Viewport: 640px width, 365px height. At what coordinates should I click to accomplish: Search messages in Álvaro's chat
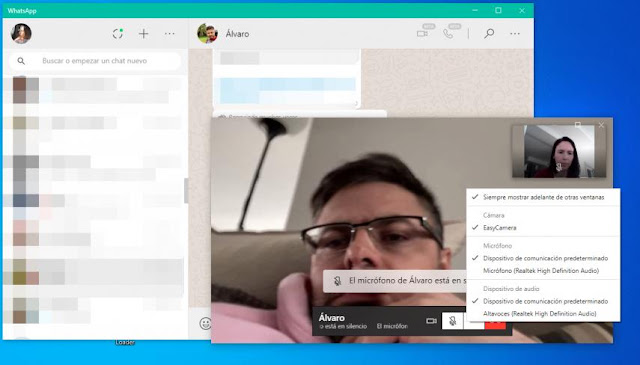[489, 33]
